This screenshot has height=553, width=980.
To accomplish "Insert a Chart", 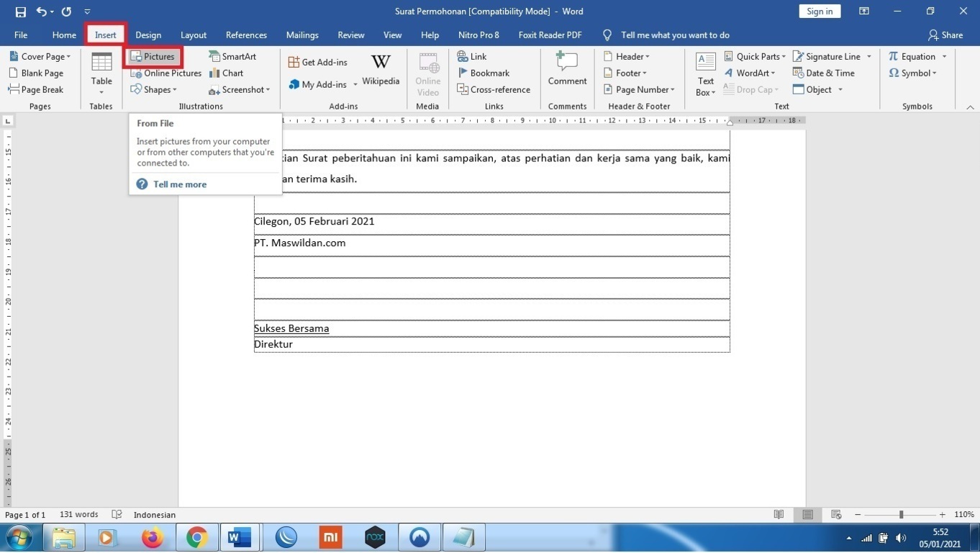I will coord(227,73).
